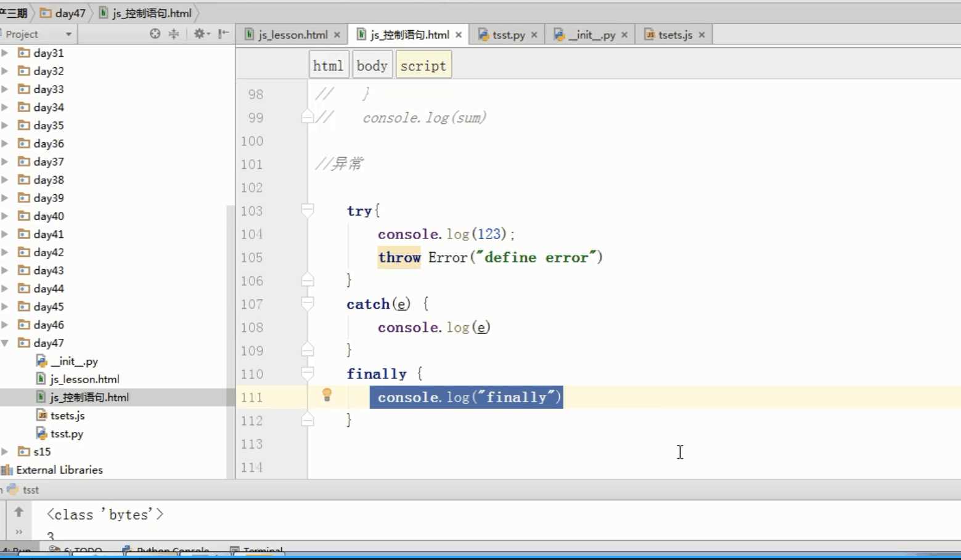Show more Run panel actions via double chevron
The width and height of the screenshot is (961, 560).
pos(18,532)
